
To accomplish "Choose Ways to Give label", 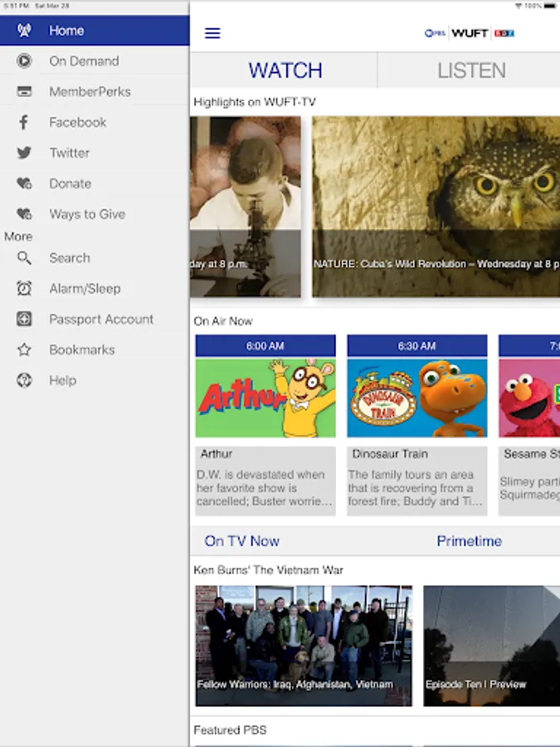I will [87, 214].
